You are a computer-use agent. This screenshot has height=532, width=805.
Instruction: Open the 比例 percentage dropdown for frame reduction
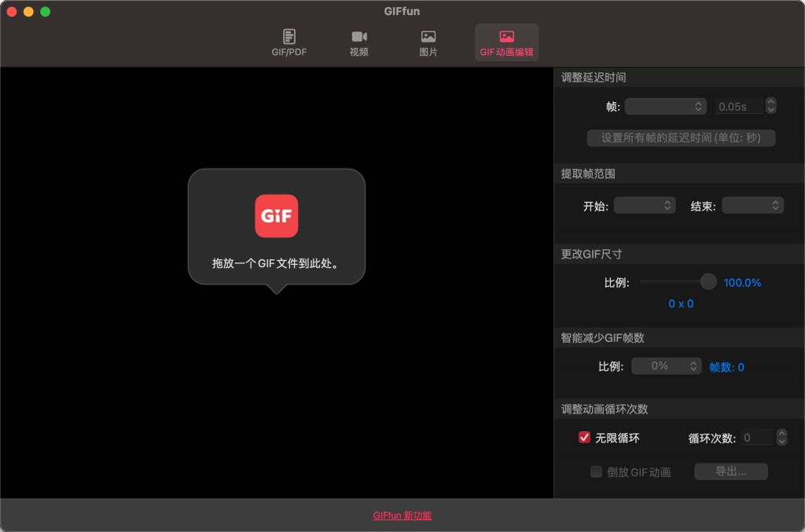(666, 365)
